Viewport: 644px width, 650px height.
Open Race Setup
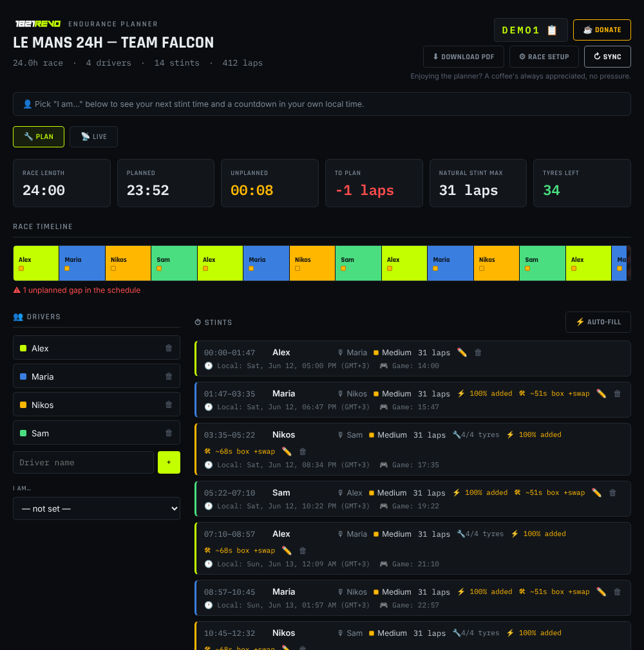[x=544, y=57]
